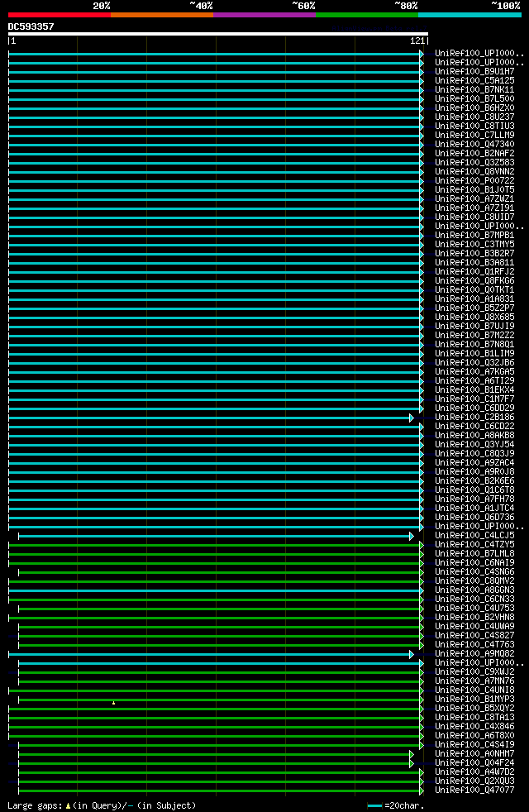Select the UniRef100_C7LLM9 label
The image size is (529, 812).
tap(474, 135)
